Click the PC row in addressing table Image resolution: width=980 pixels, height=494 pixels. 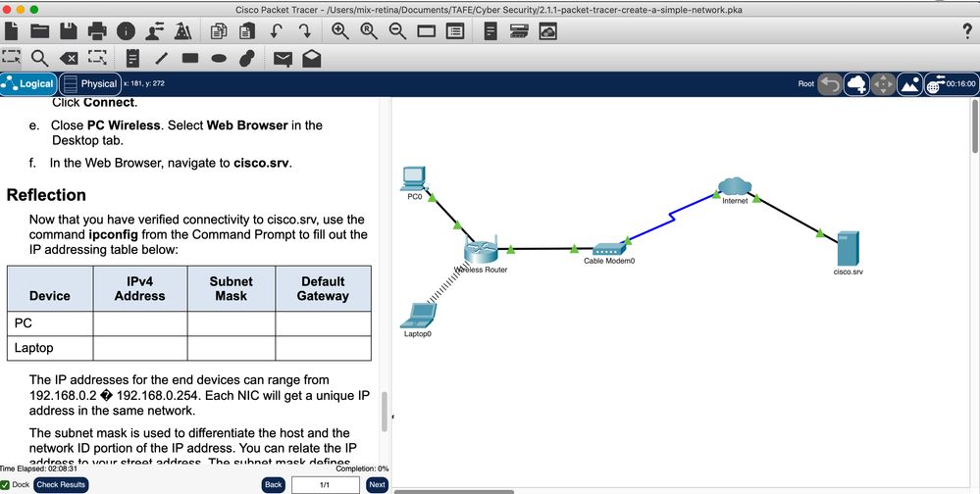click(x=188, y=323)
